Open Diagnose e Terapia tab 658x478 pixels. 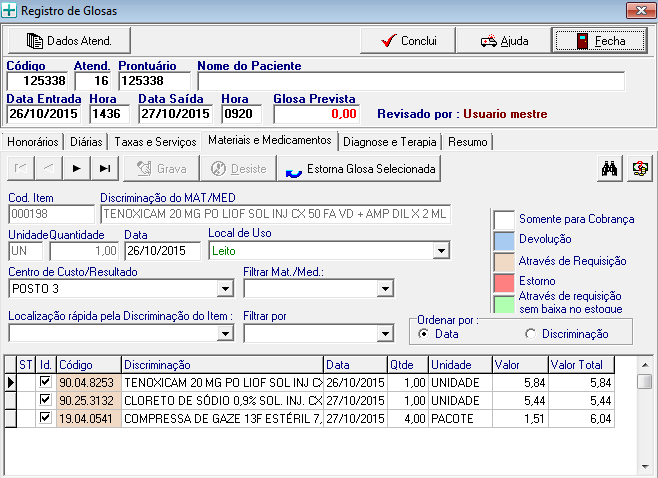390,142
